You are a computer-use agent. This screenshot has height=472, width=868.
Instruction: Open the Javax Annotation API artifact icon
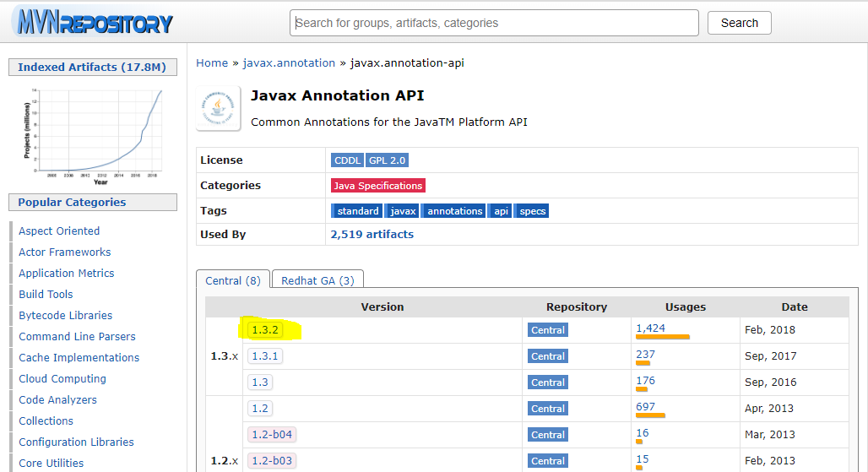coord(218,108)
